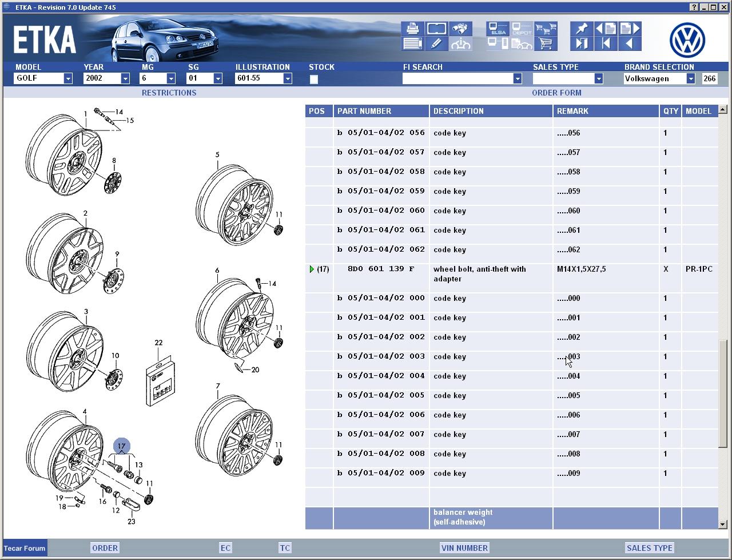This screenshot has height=560, width=732.
Task: Click the DEPOT icon
Action: 522,29
